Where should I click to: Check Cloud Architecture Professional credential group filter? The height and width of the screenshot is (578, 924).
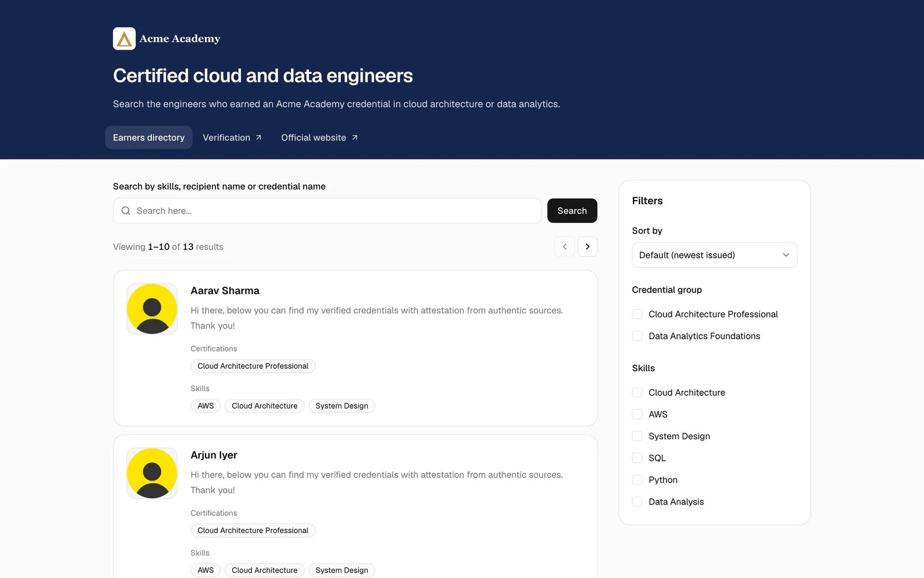[x=637, y=314]
